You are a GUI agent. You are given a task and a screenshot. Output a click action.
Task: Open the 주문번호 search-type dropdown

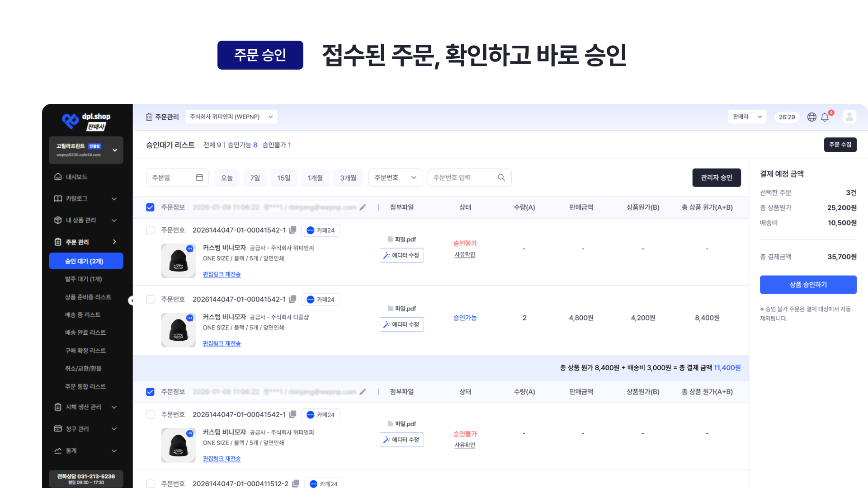pos(395,178)
